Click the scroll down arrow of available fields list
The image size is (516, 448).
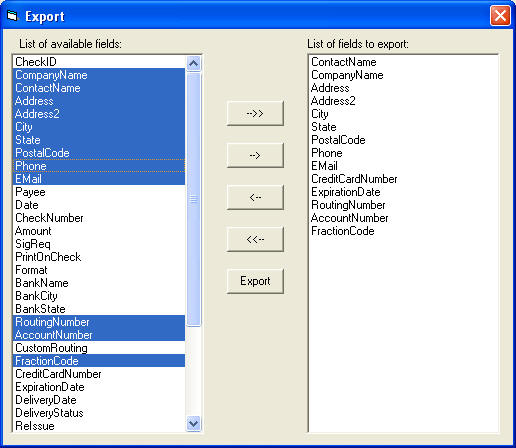tap(194, 423)
